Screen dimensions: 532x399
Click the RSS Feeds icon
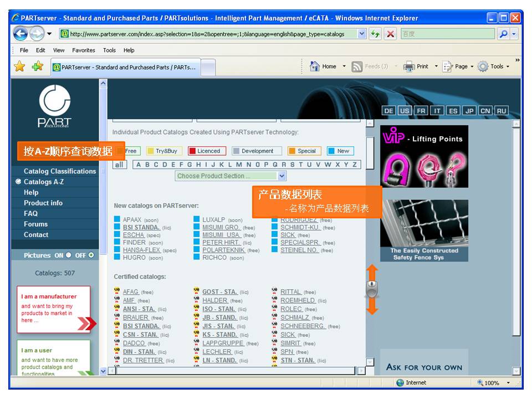[x=357, y=66]
